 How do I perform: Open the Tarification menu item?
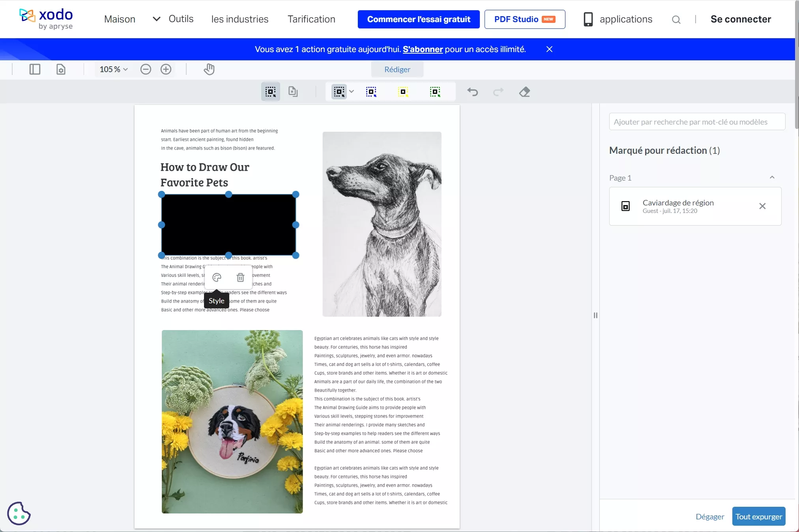(311, 19)
